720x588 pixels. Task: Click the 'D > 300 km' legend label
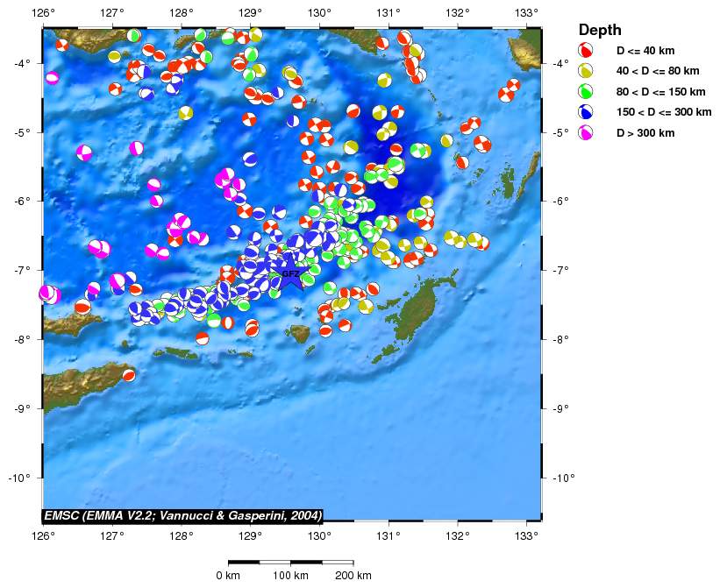point(645,133)
